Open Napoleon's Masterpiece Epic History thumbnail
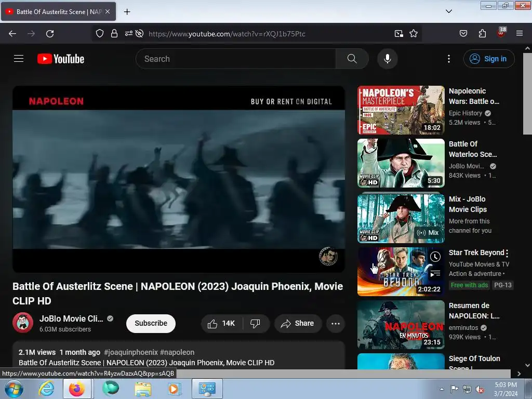 pos(401,110)
